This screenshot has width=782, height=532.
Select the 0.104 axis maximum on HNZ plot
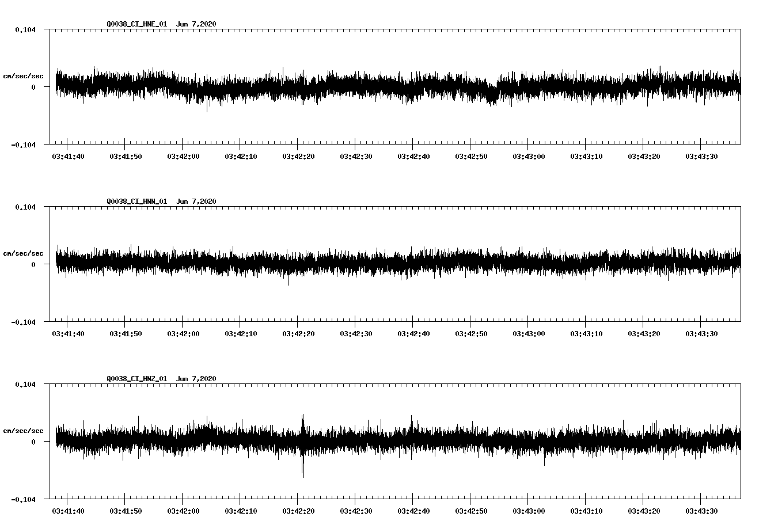25,384
